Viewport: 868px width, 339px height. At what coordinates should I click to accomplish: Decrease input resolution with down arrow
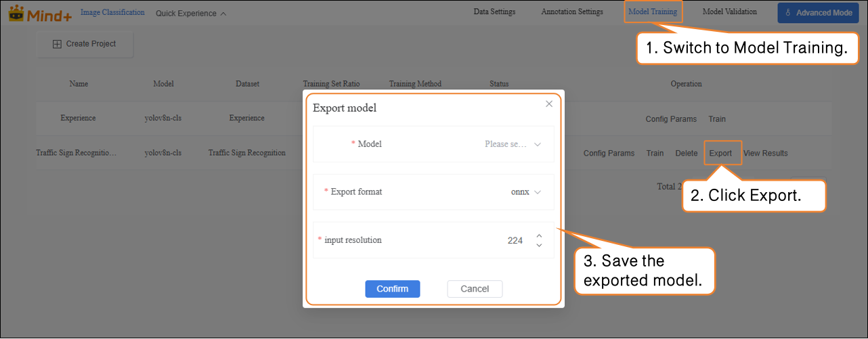(x=539, y=245)
